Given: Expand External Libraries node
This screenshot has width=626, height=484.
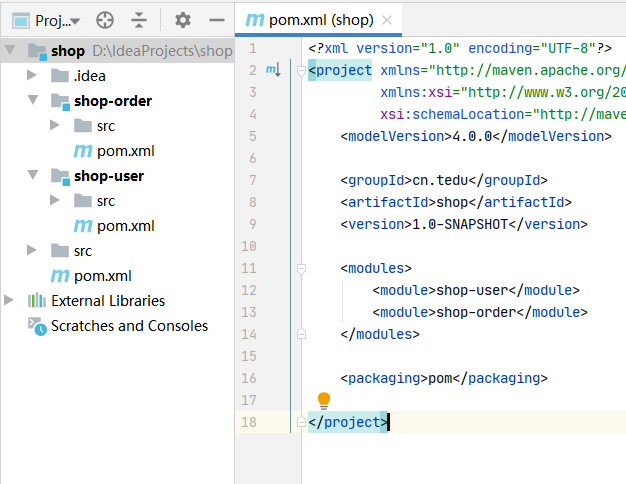Looking at the screenshot, I should (x=9, y=300).
